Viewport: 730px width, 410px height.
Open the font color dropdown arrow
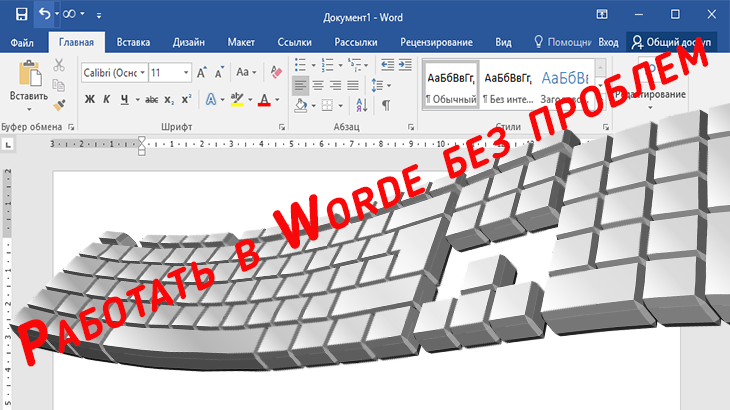tap(277, 100)
